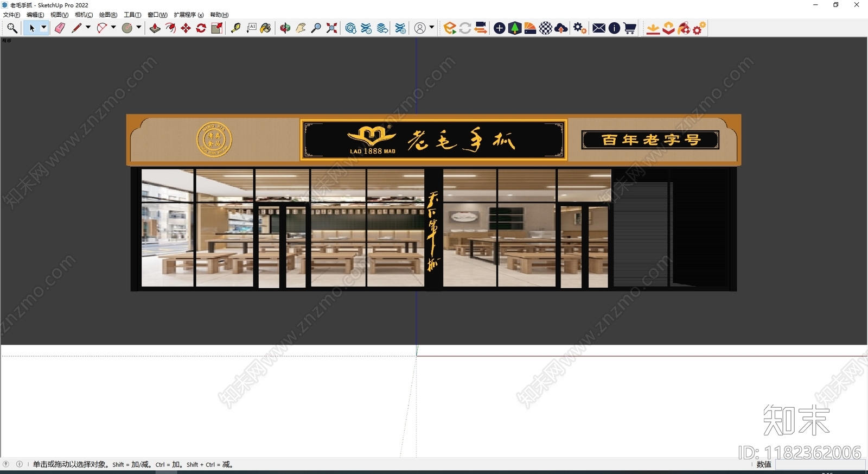The image size is (868, 474).
Task: Activate the Rotate tool
Action: (201, 28)
